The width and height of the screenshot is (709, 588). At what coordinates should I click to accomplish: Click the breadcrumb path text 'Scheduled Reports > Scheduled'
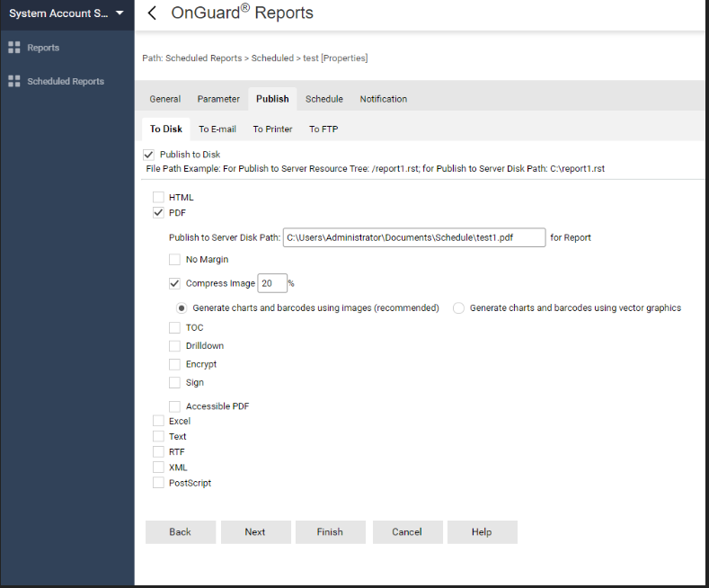(229, 58)
